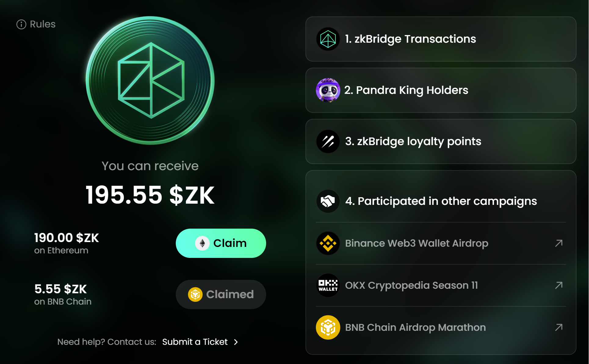
Task: Click the Rules info icon
Action: click(x=21, y=24)
